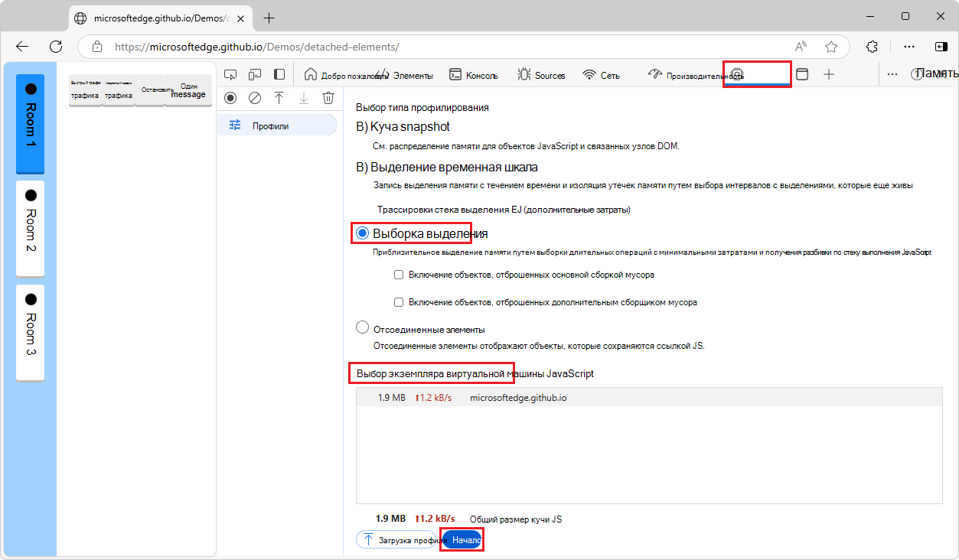Open browser Extensions puzzle icon
This screenshot has width=959, height=560.
point(872,47)
